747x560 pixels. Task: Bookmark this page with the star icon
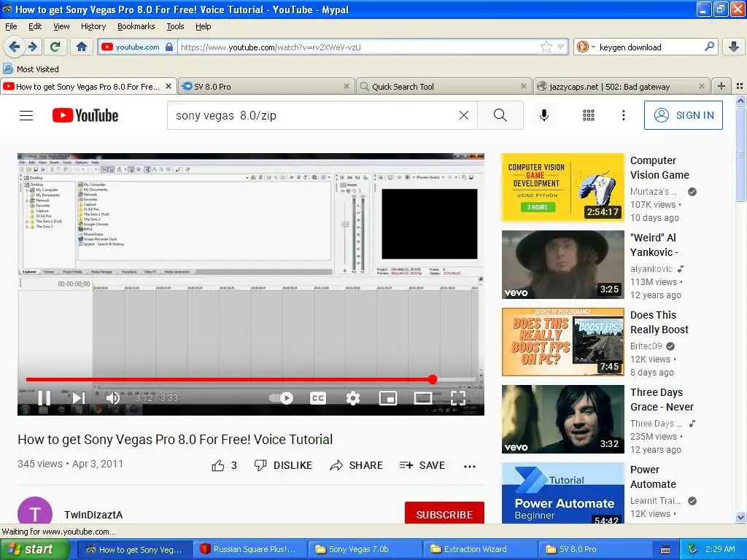click(x=546, y=47)
